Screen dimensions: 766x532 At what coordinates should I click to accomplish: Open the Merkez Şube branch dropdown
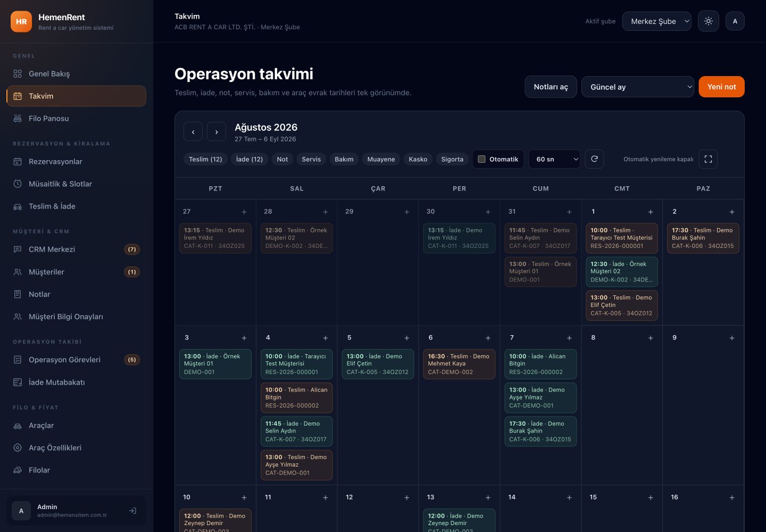click(657, 21)
